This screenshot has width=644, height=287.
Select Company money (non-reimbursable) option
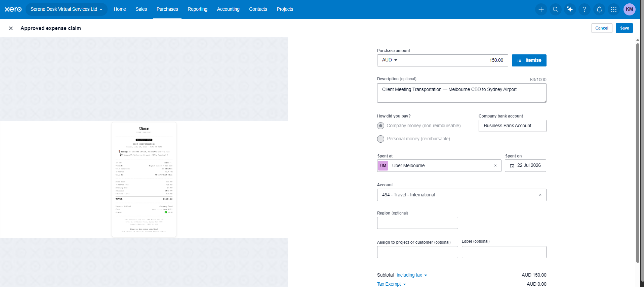click(380, 126)
